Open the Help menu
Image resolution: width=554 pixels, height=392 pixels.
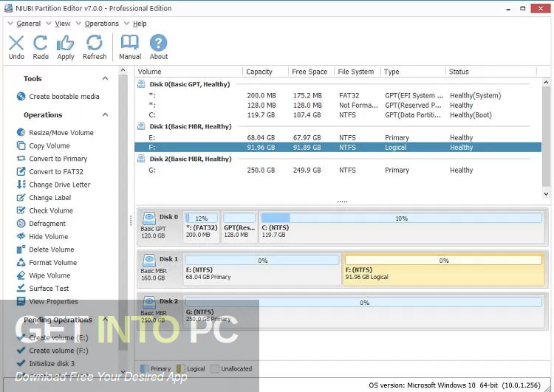point(140,24)
